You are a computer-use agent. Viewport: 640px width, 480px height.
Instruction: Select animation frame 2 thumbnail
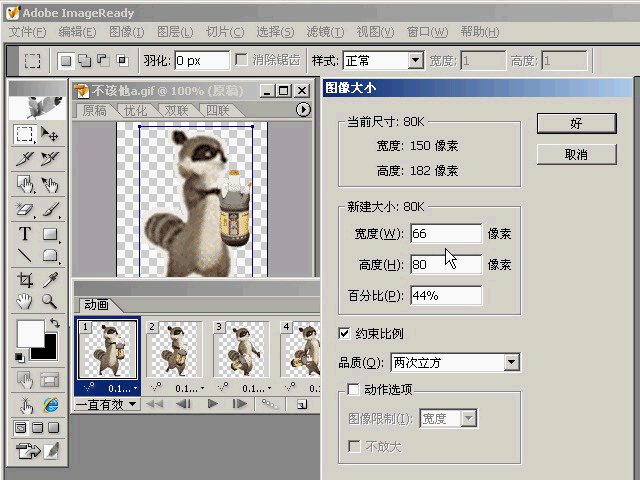175,349
